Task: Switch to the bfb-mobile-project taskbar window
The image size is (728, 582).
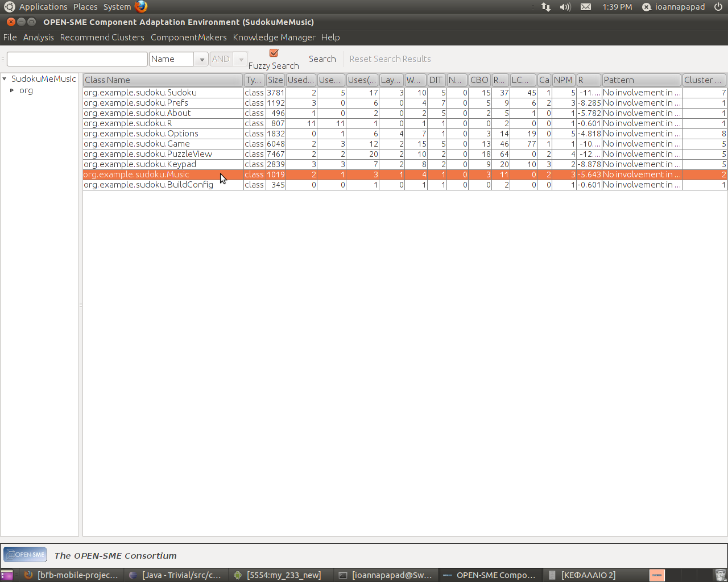Action: click(71, 575)
